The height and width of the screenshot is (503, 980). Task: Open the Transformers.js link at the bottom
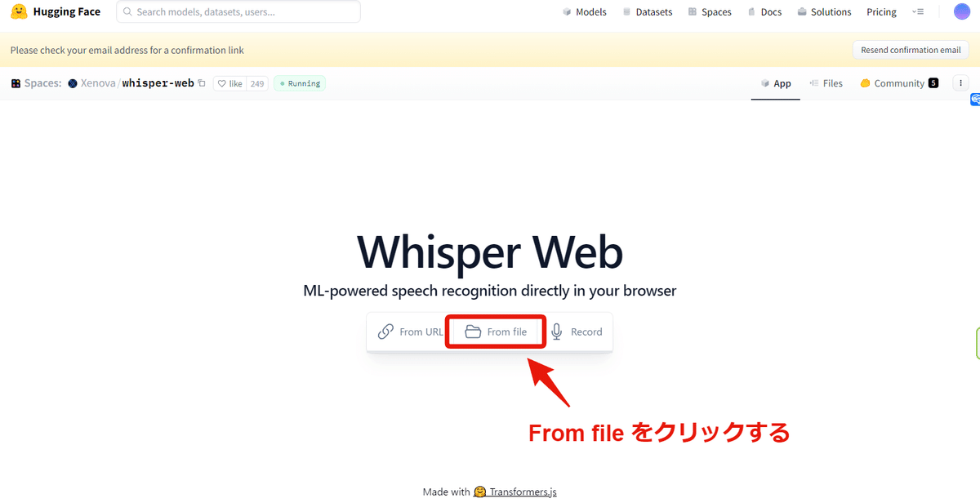pyautogui.click(x=522, y=492)
